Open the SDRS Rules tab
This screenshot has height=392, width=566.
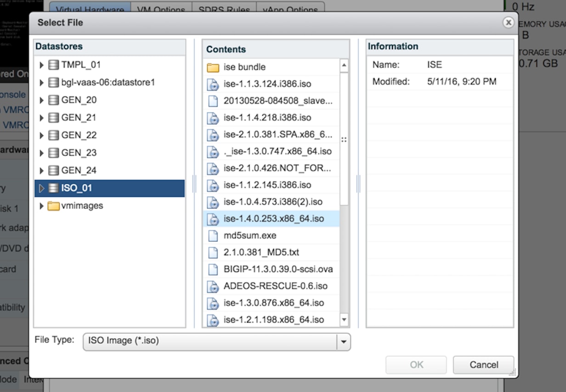pyautogui.click(x=224, y=9)
